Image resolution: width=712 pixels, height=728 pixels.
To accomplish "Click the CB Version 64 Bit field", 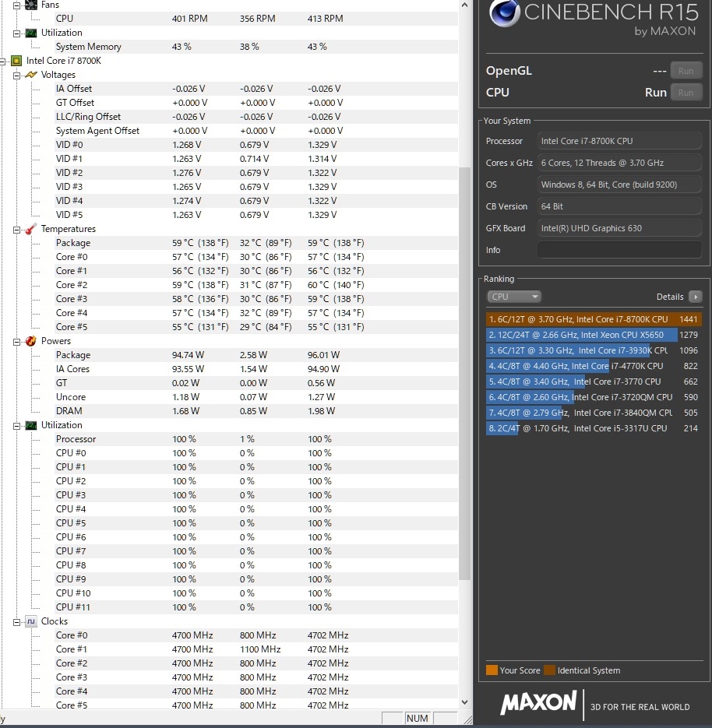I will point(619,206).
